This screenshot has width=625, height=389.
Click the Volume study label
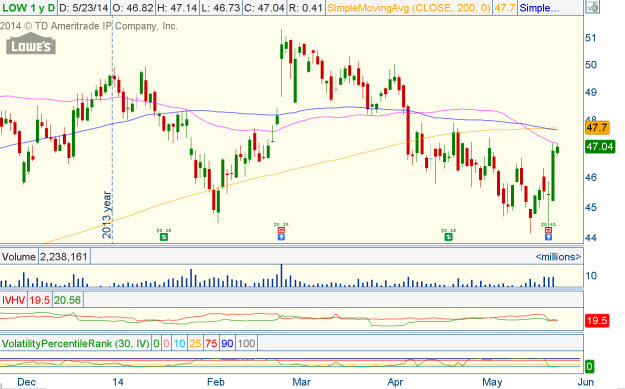click(19, 256)
